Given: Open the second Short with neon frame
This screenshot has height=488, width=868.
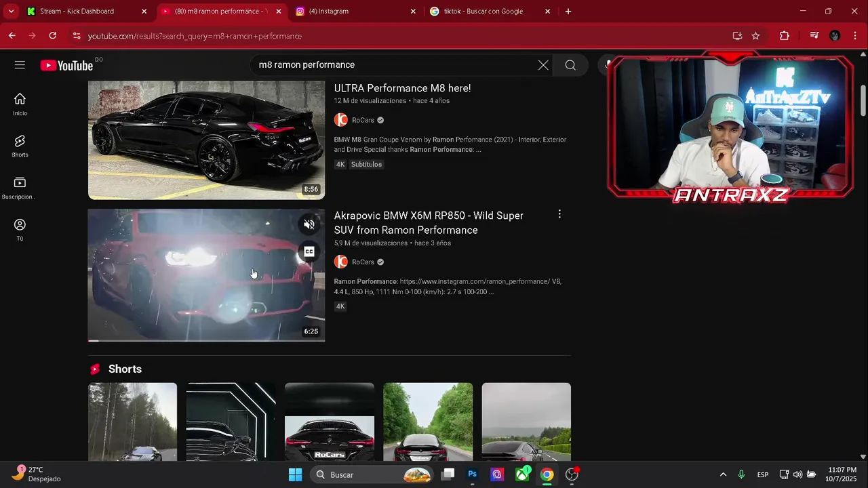Looking at the screenshot, I should pyautogui.click(x=231, y=422).
